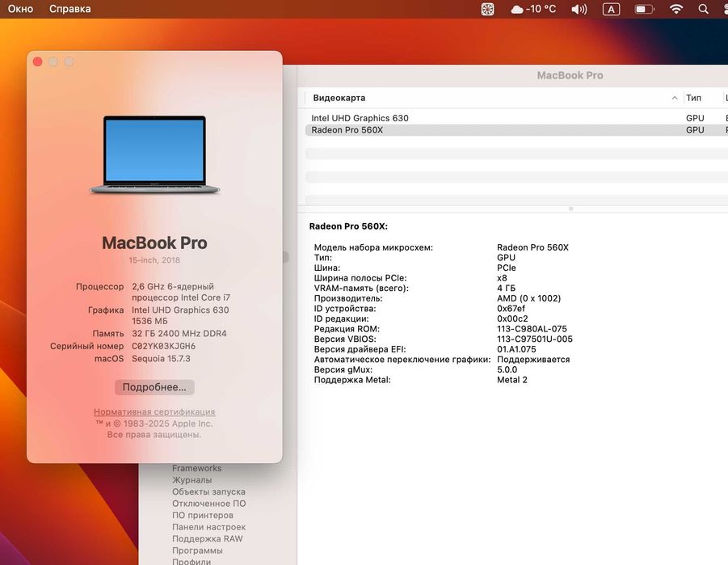Select Поддержка RAW in the sidebar
This screenshot has width=728, height=565.
[x=207, y=539]
